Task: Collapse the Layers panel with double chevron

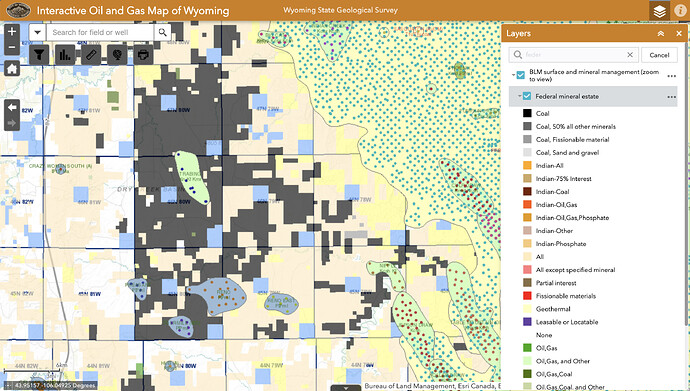Action: pos(661,33)
